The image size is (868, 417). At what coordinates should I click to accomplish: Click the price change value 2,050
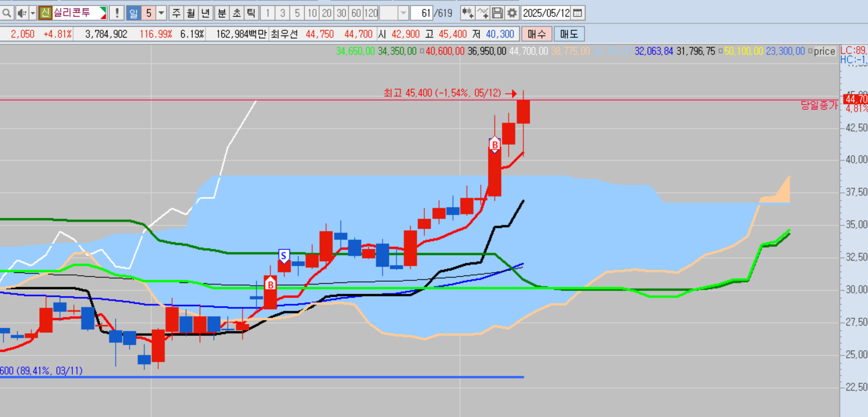[23, 34]
